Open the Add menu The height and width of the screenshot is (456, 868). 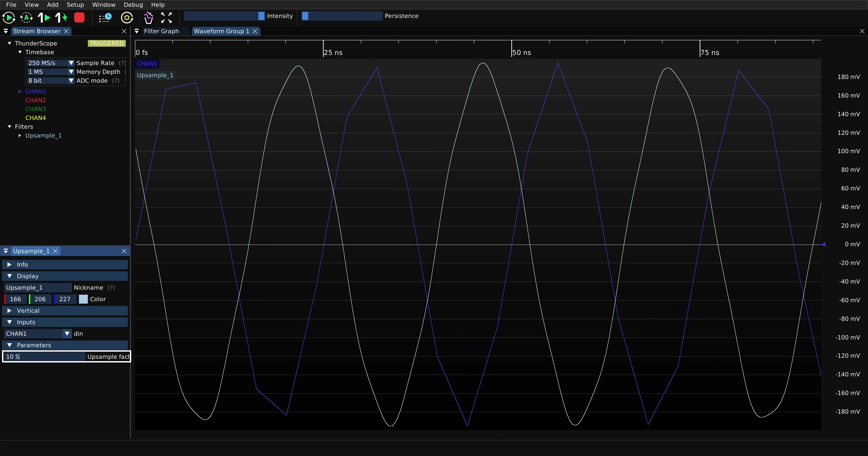click(x=53, y=5)
